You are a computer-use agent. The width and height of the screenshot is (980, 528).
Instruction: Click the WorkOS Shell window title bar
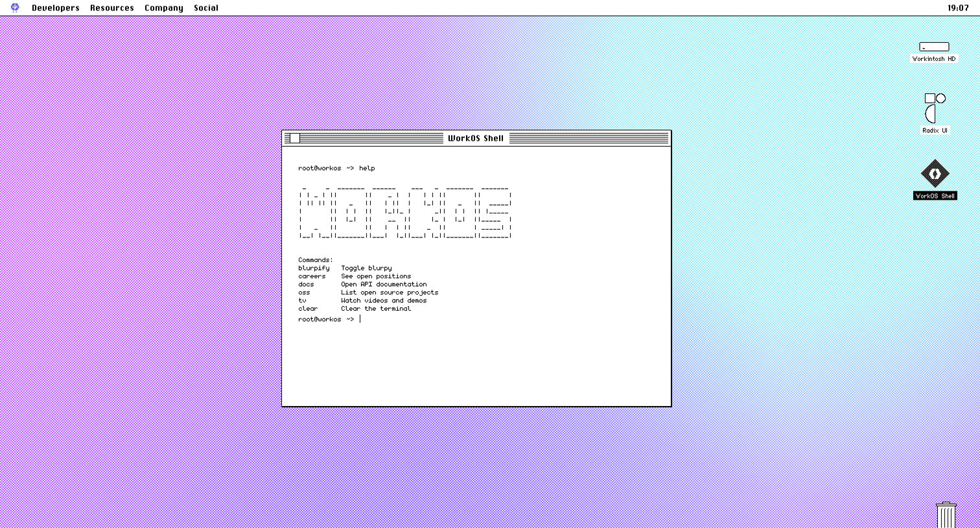point(476,138)
